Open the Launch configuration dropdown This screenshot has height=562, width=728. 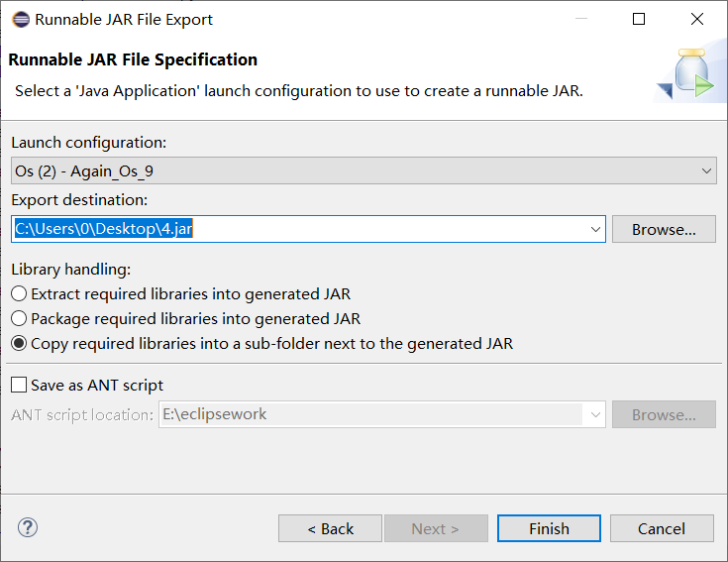(364, 170)
